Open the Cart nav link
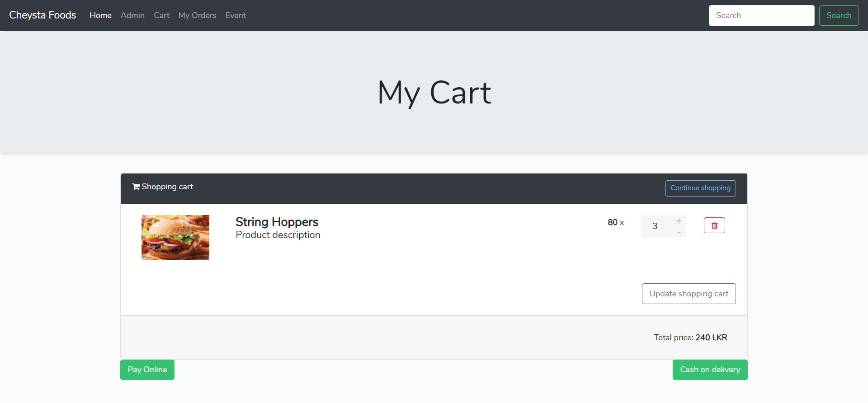The width and height of the screenshot is (868, 403). coord(161,15)
